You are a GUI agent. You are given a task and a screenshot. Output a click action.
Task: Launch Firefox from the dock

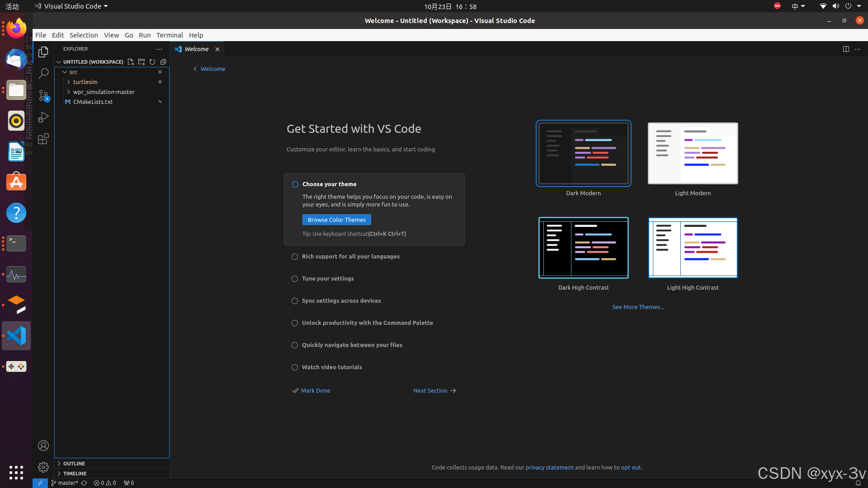16,28
